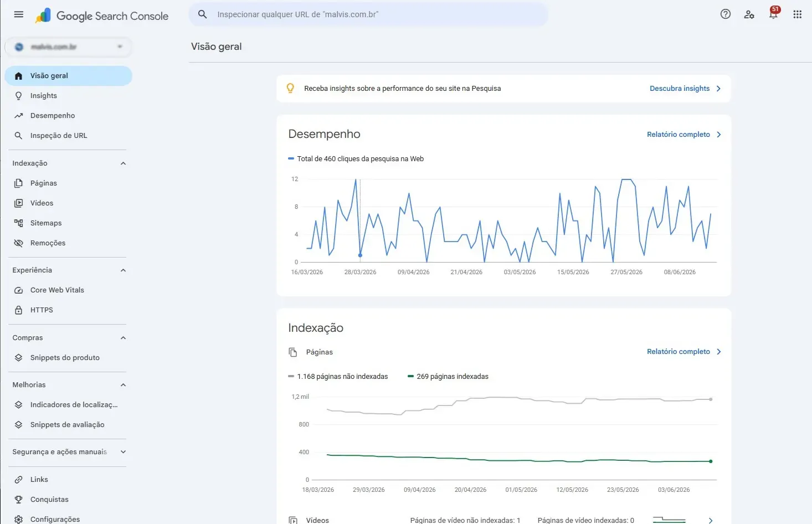Click the video icon beside Vídeos sidebar item
Viewport: 812px width, 524px height.
pyautogui.click(x=18, y=203)
